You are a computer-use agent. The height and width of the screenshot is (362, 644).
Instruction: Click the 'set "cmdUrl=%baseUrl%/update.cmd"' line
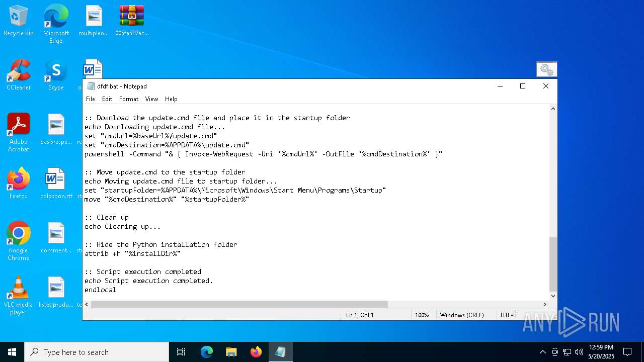pos(150,136)
